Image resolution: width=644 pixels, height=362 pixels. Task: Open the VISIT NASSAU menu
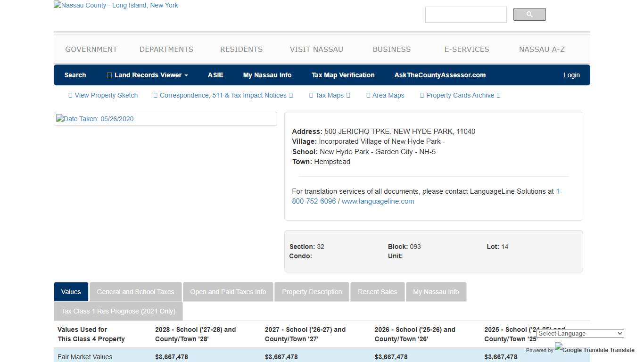tap(316, 49)
